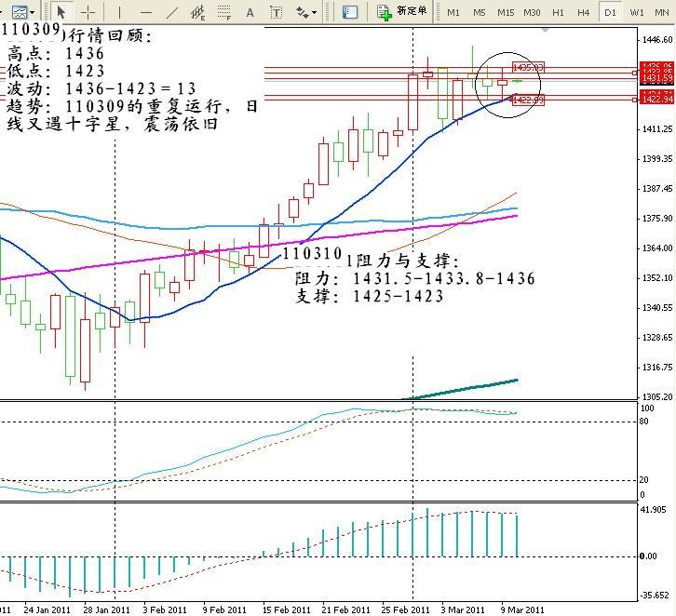Pick the Fibonacci retracement tool
This screenshot has width=676, height=616.
click(x=224, y=12)
